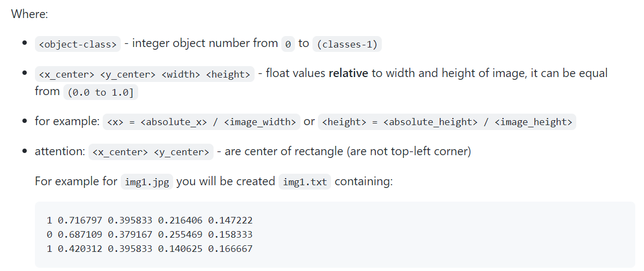Click the (classes-1) code snippet
The height and width of the screenshot is (271, 644).
click(346, 45)
